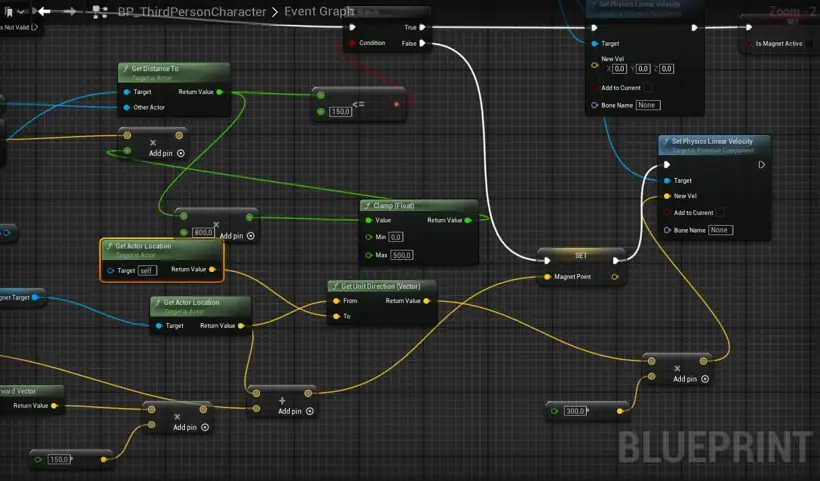Screen dimensions: 820x481
Task: Click the Get Unit Direction Return Value pin
Action: pyautogui.click(x=427, y=301)
